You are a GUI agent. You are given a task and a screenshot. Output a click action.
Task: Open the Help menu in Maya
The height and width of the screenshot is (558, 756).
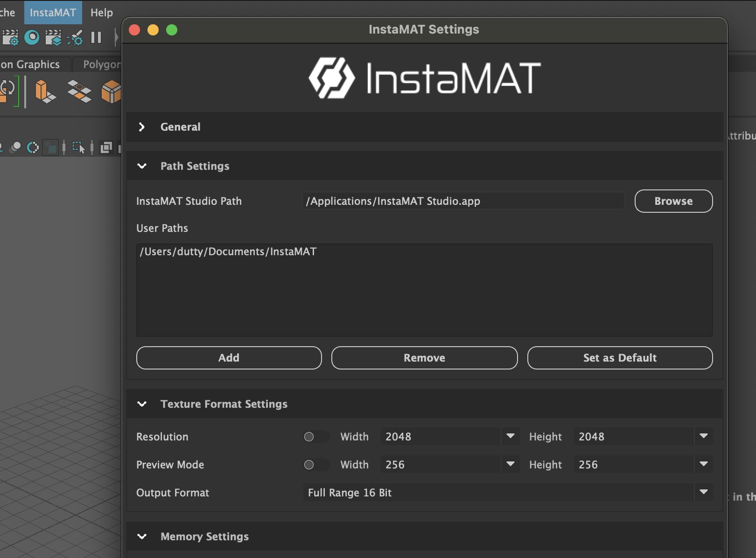tap(102, 12)
